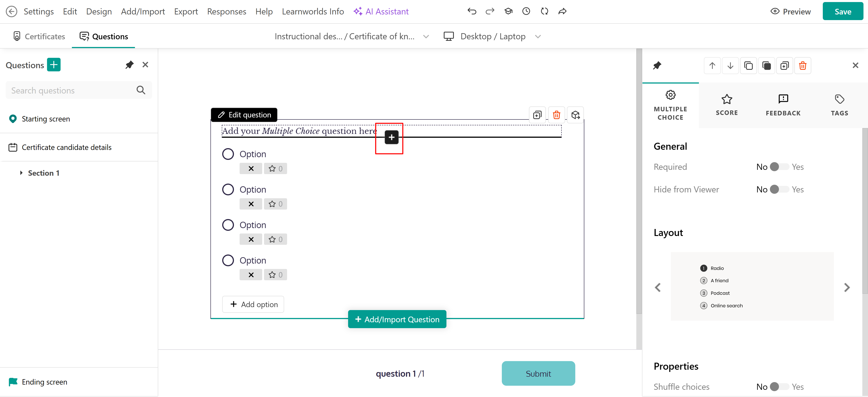Open the revision history clock icon

tap(526, 12)
